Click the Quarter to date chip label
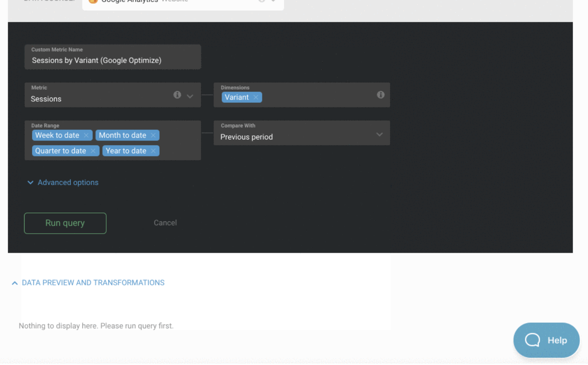The height and width of the screenshot is (365, 588). coord(61,151)
